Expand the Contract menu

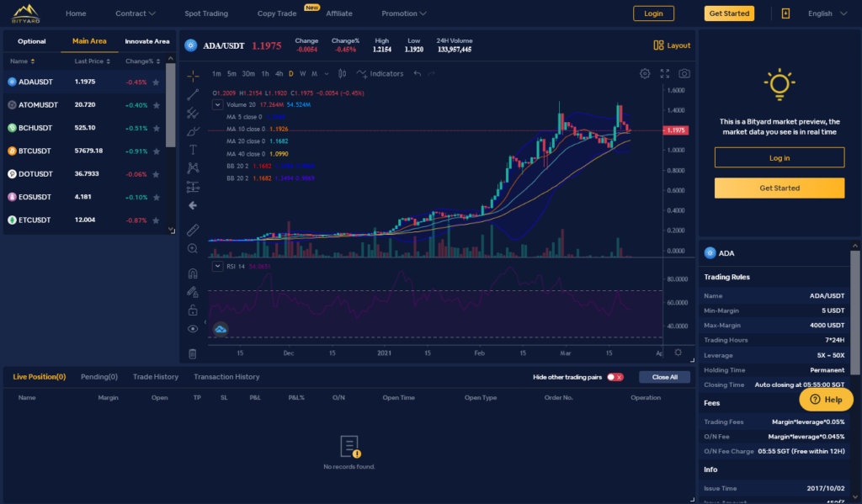pyautogui.click(x=136, y=13)
